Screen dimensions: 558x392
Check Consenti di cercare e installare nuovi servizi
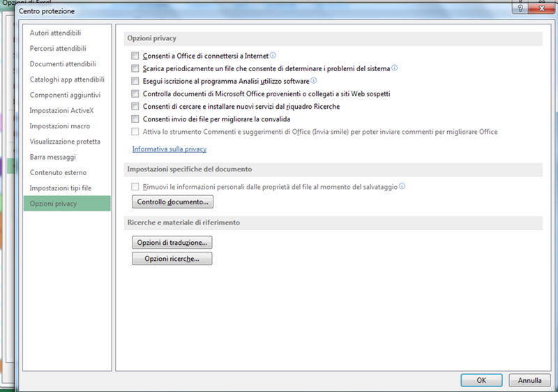tap(135, 106)
